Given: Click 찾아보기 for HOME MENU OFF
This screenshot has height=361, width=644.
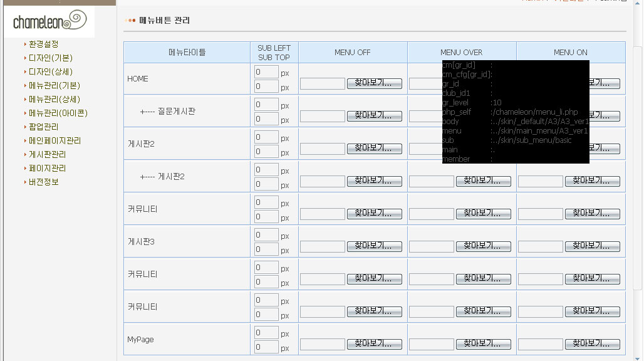Looking at the screenshot, I should 374,83.
